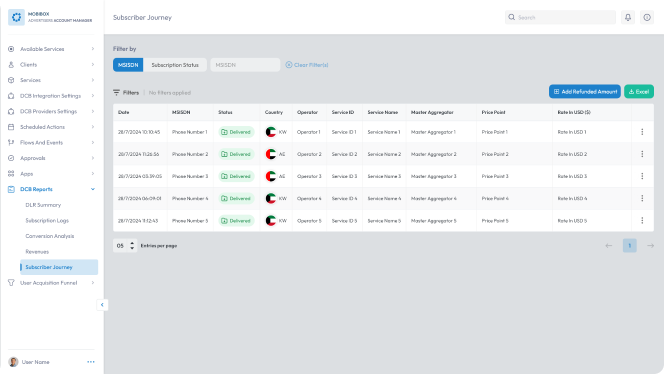Expand Apps chevron

(93, 174)
